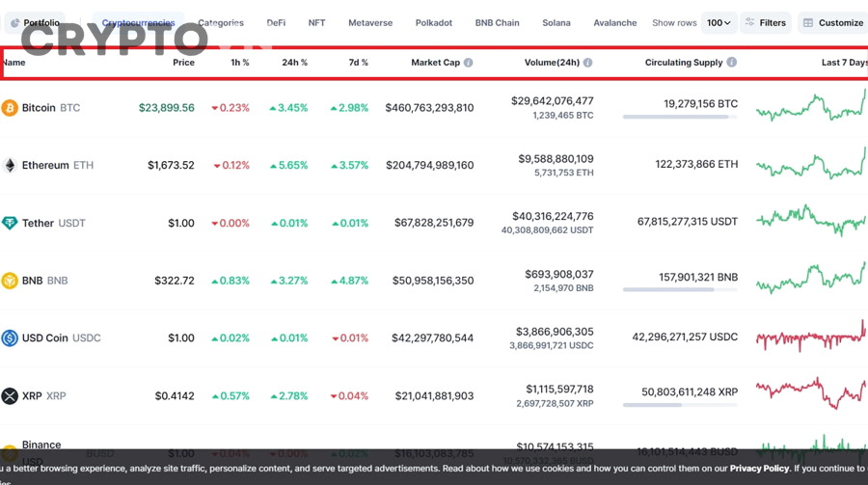Click the USD Coin logo icon
This screenshot has width=868, height=485.
point(10,337)
